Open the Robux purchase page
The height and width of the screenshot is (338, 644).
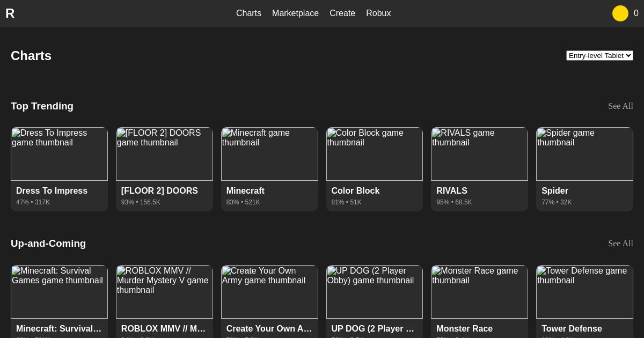click(x=378, y=13)
